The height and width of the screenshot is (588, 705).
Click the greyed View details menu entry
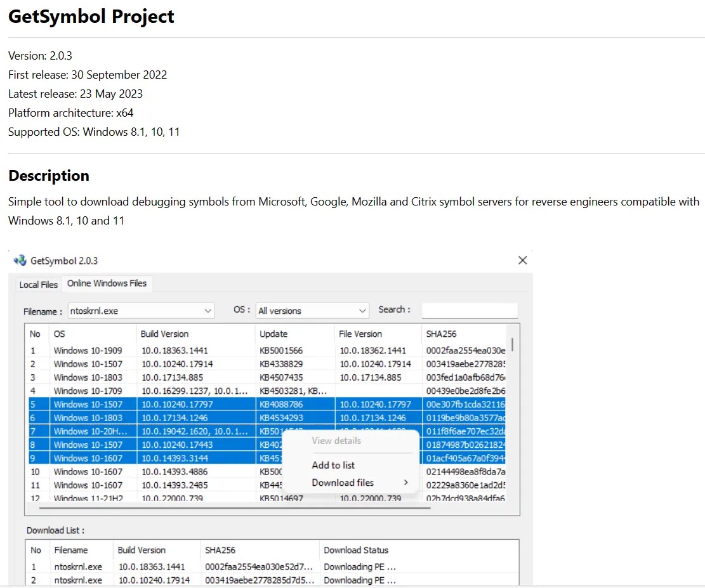(x=336, y=441)
